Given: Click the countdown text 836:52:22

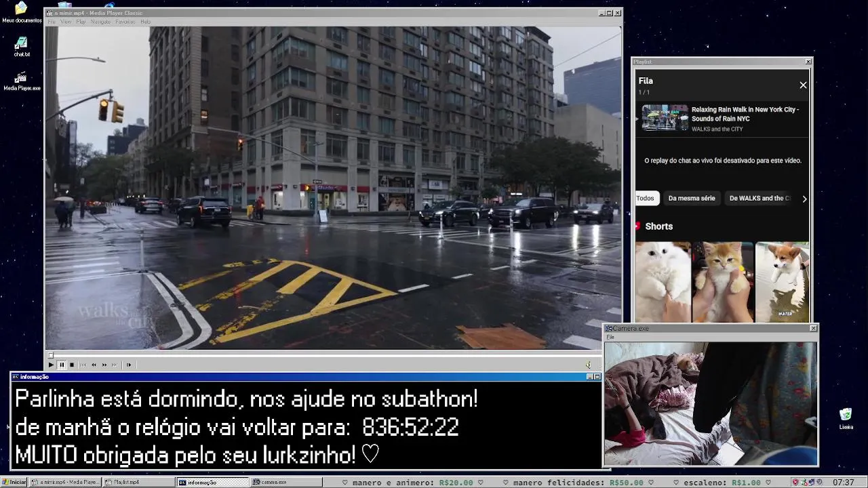Looking at the screenshot, I should pyautogui.click(x=410, y=428).
